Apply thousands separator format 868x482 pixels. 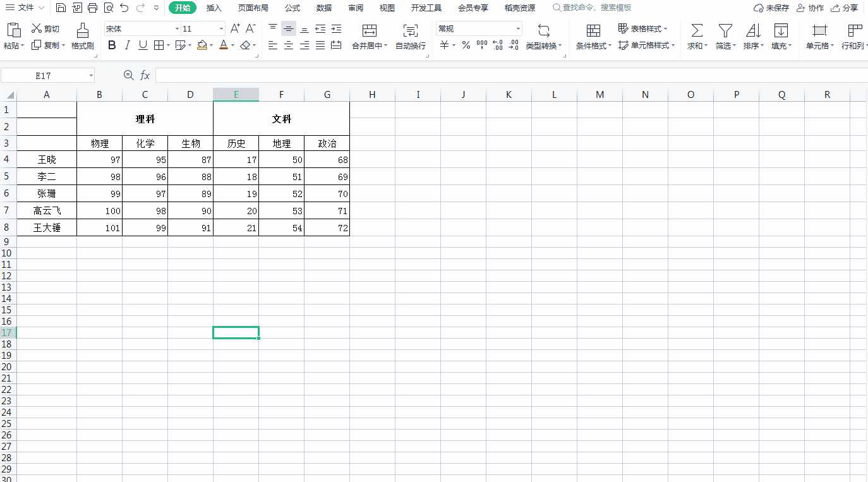tap(482, 45)
